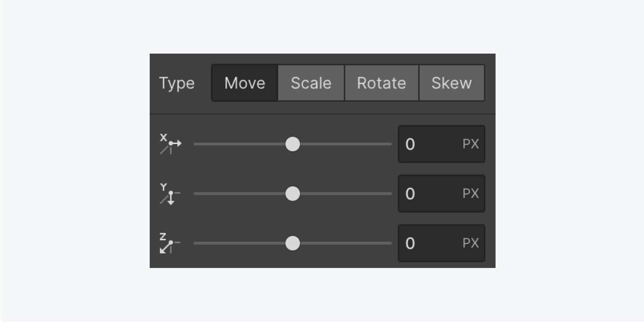Click the Z slider track near its maximum end
Image resolution: width=644 pixels, height=322 pixels.
(386, 243)
